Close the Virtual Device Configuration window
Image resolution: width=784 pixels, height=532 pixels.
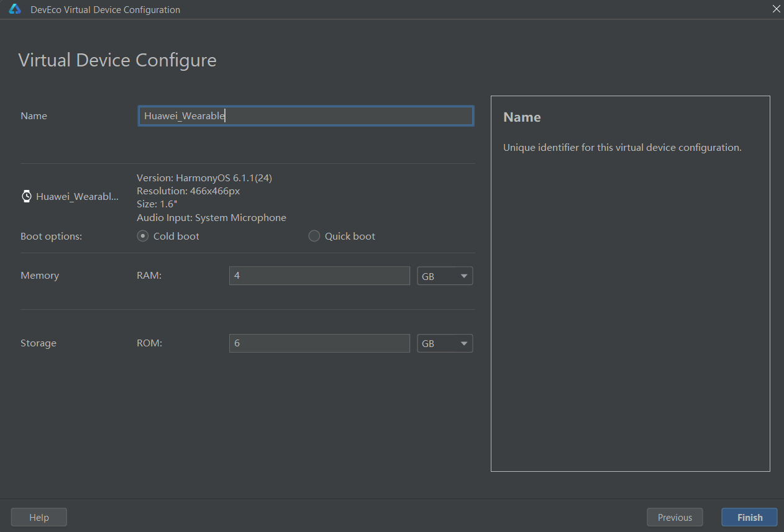pos(776,9)
